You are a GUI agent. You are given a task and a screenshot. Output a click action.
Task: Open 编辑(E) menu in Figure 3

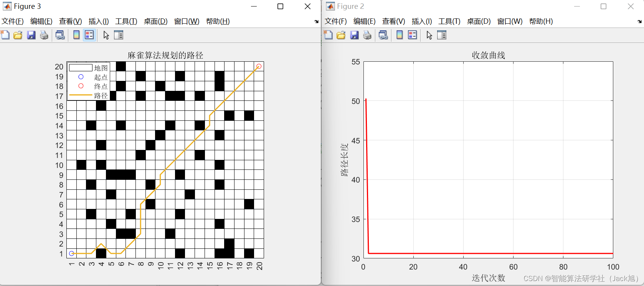41,21
